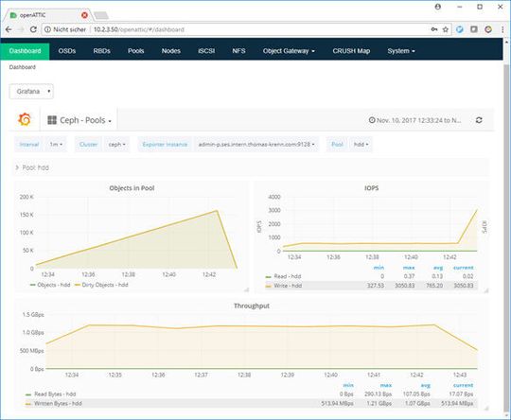
Task: Sort Throughput legend by min column
Action: [348, 385]
